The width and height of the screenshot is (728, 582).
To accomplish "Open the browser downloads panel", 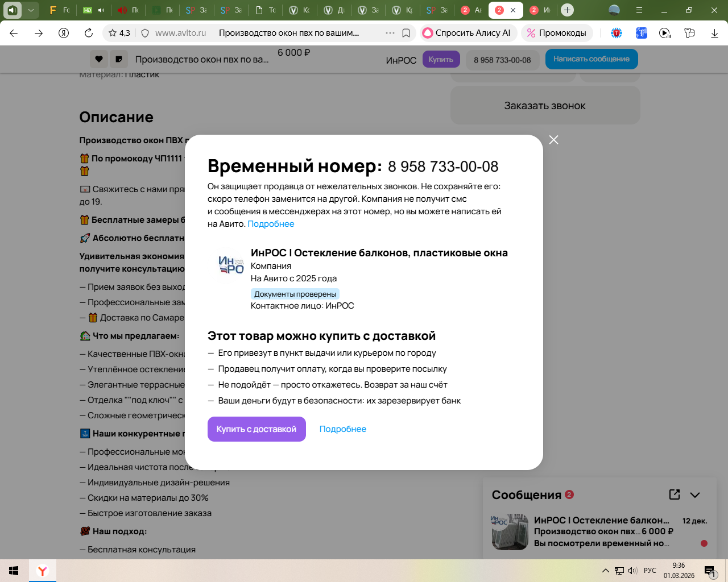I will coord(714,33).
